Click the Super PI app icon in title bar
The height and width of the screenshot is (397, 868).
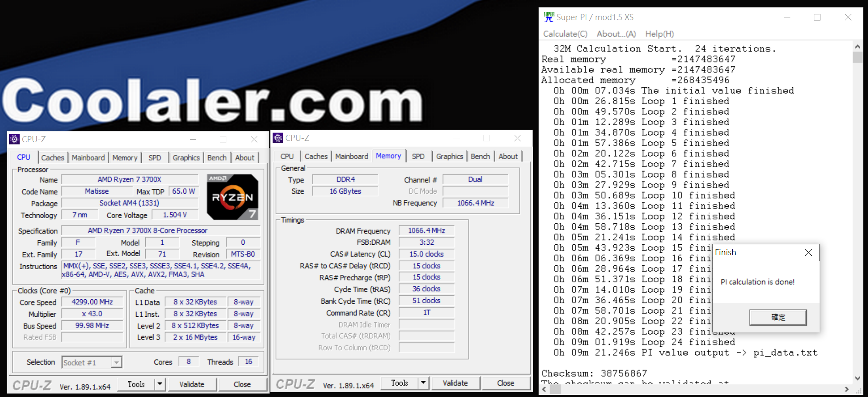pos(549,17)
